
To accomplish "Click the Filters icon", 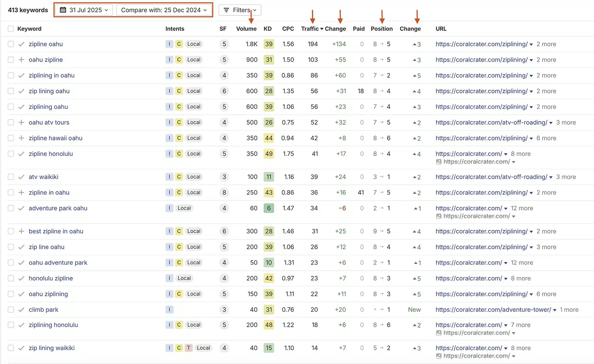I will (x=227, y=10).
